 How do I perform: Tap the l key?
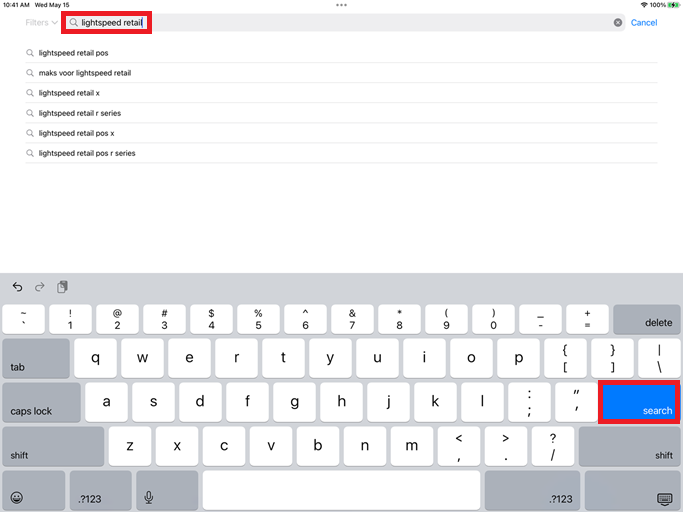click(482, 402)
